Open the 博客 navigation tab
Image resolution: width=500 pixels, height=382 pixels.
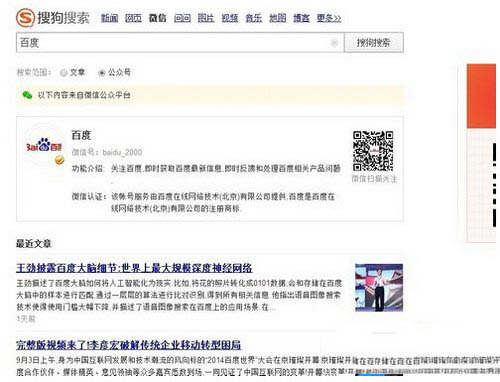(301, 18)
